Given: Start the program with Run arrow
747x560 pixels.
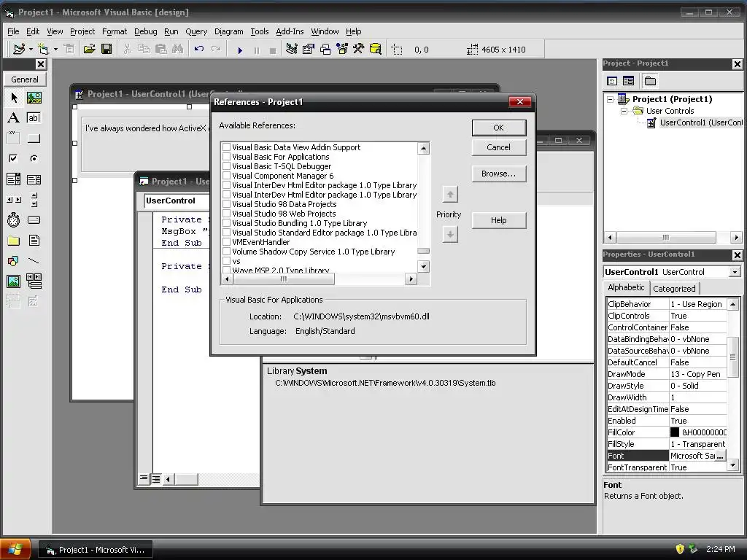Looking at the screenshot, I should pyautogui.click(x=240, y=50).
